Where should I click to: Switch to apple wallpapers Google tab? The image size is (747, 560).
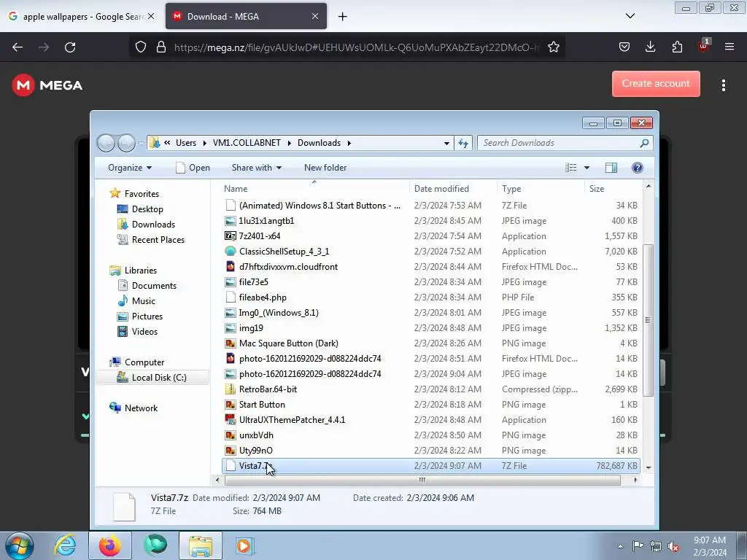[82, 17]
